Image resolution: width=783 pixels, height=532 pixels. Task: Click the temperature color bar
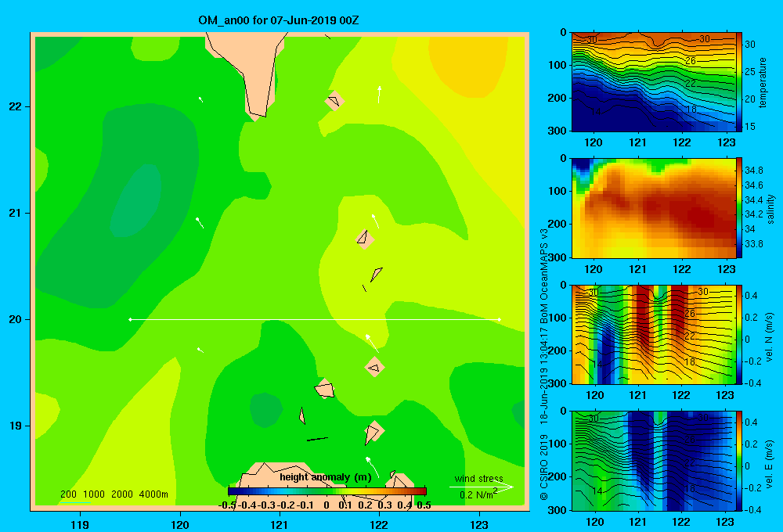739,82
